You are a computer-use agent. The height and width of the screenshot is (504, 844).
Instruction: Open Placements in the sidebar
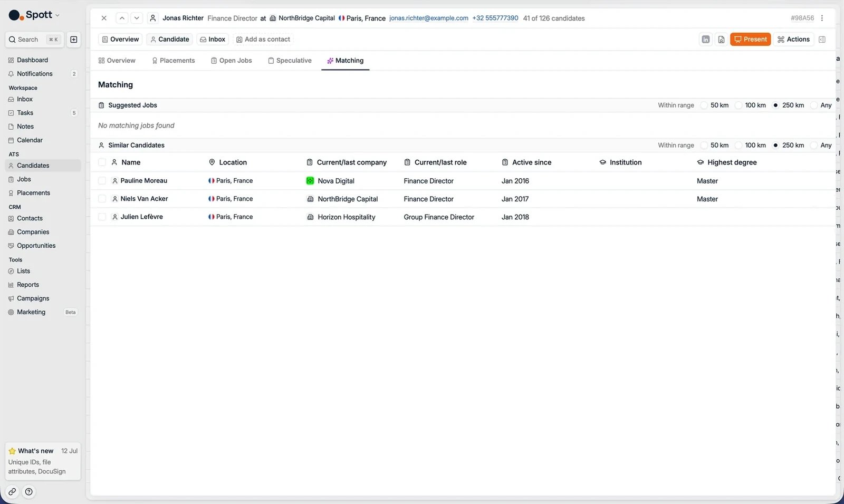pos(43,193)
